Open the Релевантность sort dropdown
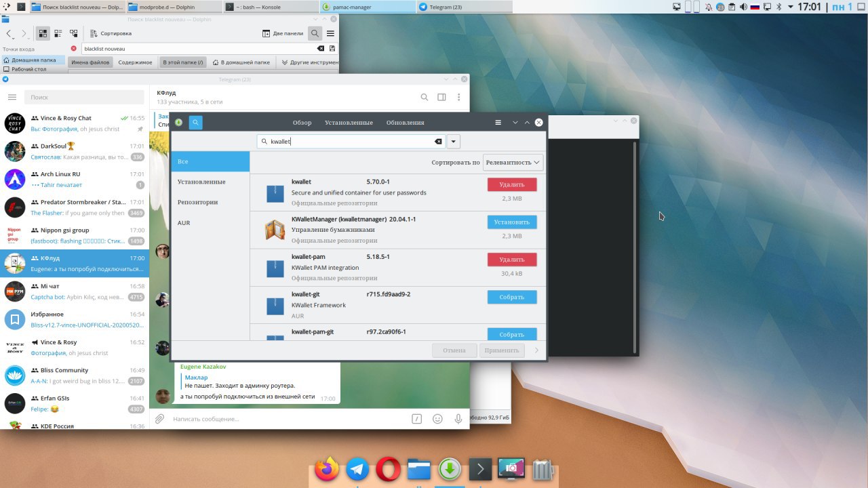868x488 pixels. pos(513,163)
